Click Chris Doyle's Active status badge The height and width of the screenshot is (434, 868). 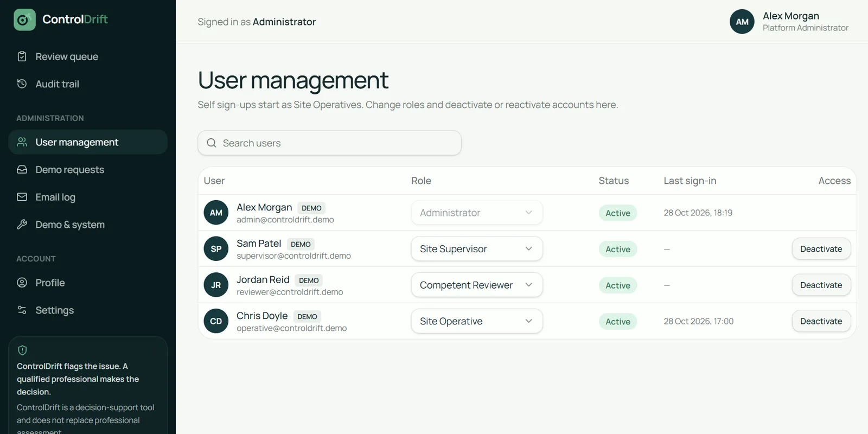(x=618, y=322)
